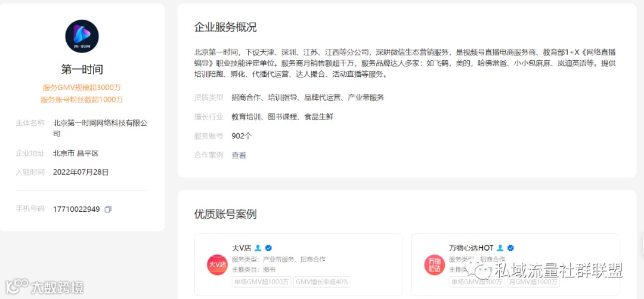644x299 pixels.
Task: Click the blue verified badge beside 大V店
Action: click(268, 248)
